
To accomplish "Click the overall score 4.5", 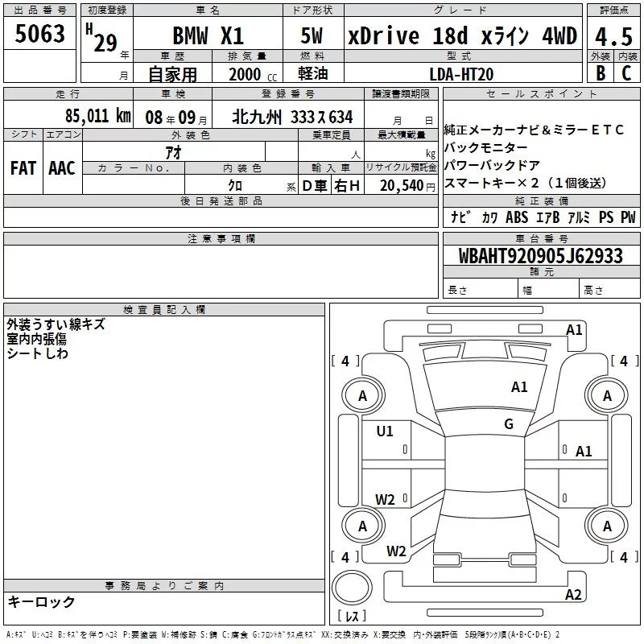I will click(613, 37).
